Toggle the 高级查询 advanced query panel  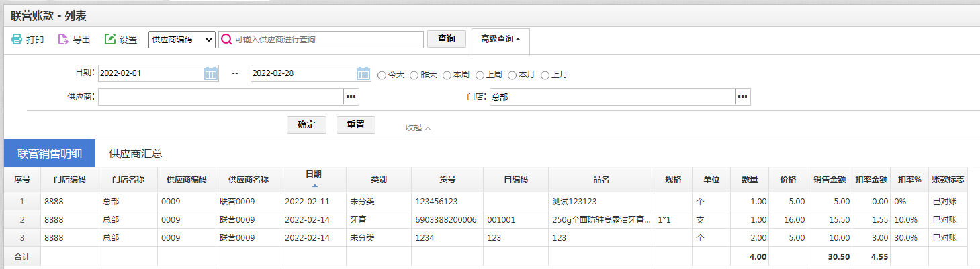[500, 39]
